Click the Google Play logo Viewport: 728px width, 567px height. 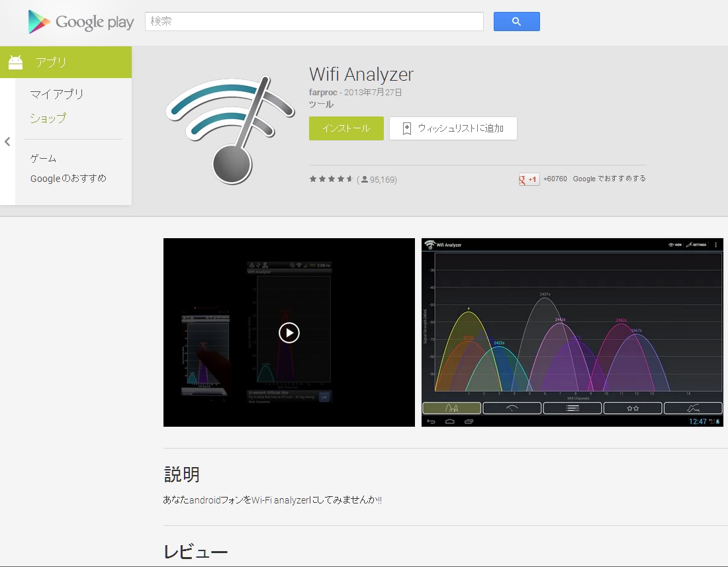coord(81,22)
